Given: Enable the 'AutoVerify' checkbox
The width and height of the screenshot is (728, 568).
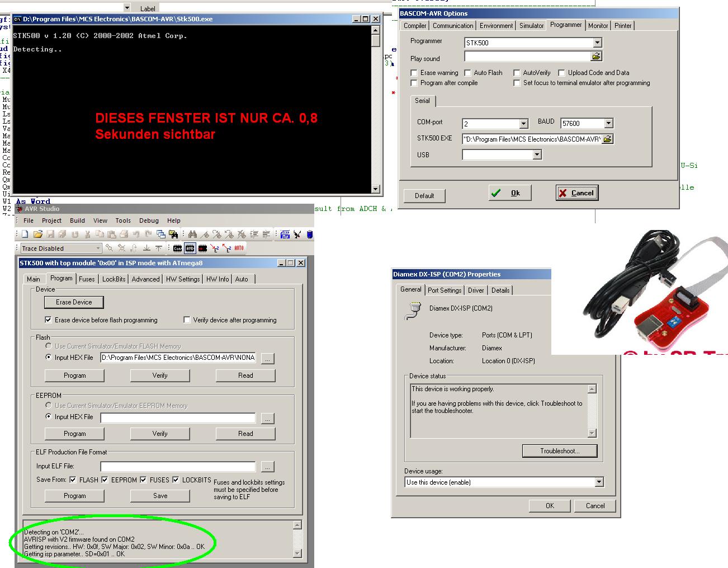Looking at the screenshot, I should click(x=517, y=73).
